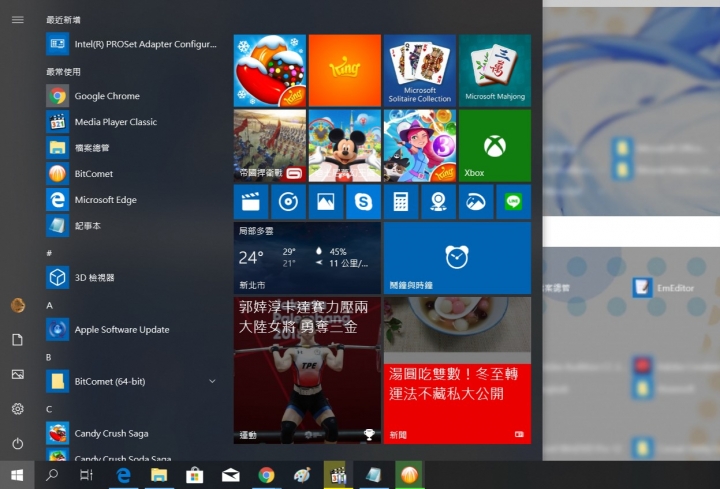The width and height of the screenshot is (720, 489).
Task: Open EmEditor shortcut on the desktop
Action: point(663,288)
